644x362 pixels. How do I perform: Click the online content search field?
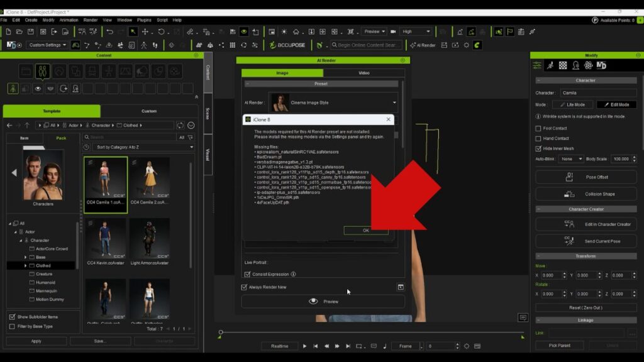pos(367,45)
